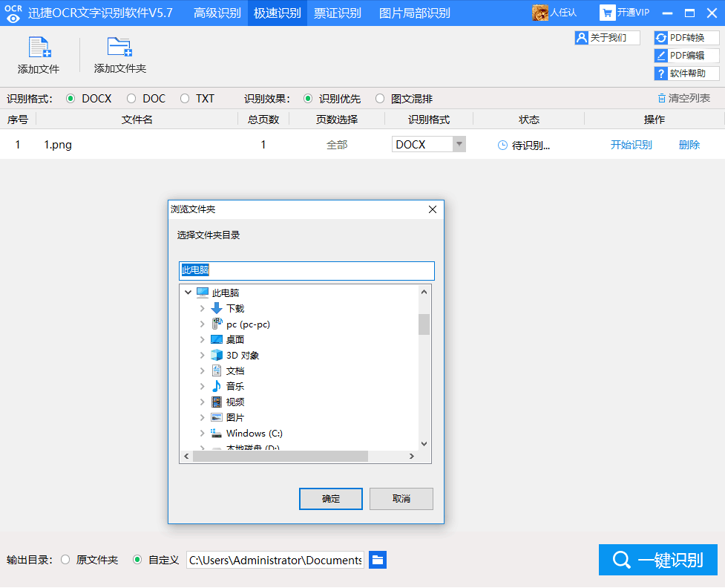Select 自定义 output option
725x588 pixels.
click(137, 560)
